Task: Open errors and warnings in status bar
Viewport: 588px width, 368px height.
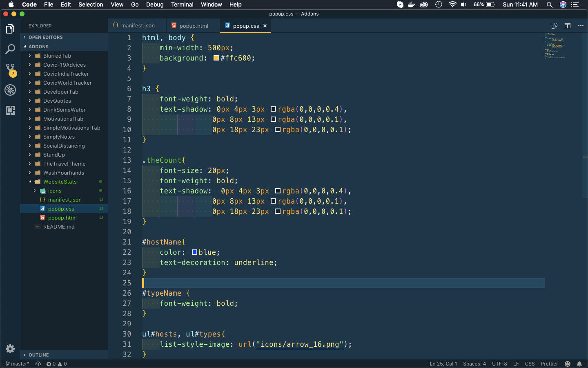Action: (x=56, y=364)
